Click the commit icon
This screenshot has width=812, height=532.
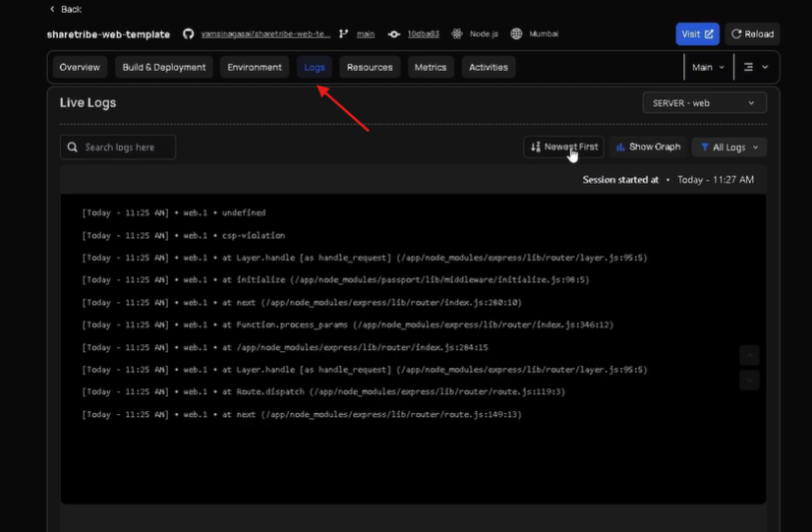coord(393,34)
